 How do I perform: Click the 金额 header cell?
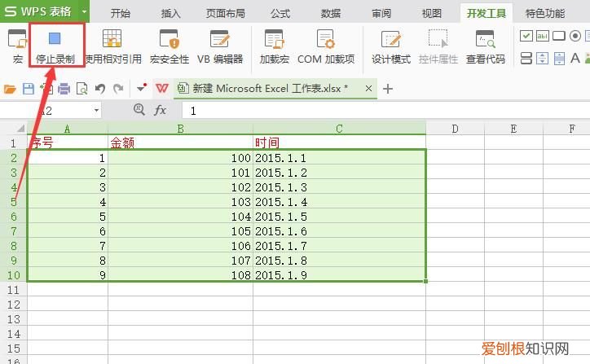click(181, 143)
